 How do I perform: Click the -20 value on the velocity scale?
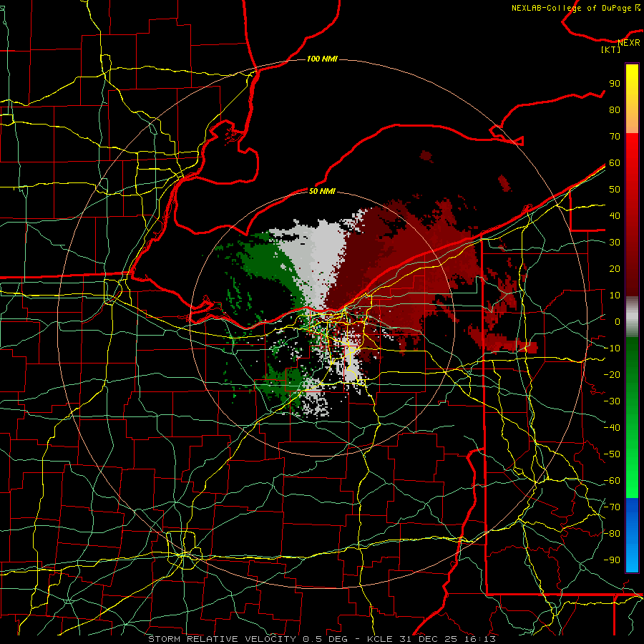612,375
